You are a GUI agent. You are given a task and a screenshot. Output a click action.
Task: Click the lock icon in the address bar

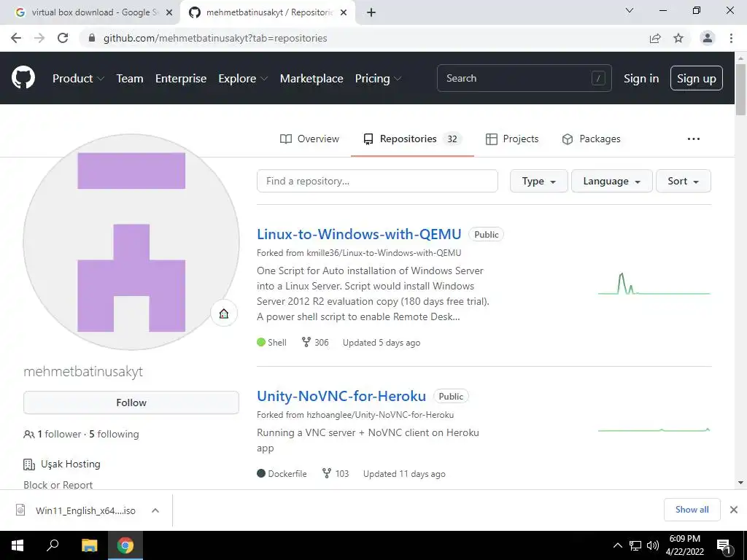[92, 38]
